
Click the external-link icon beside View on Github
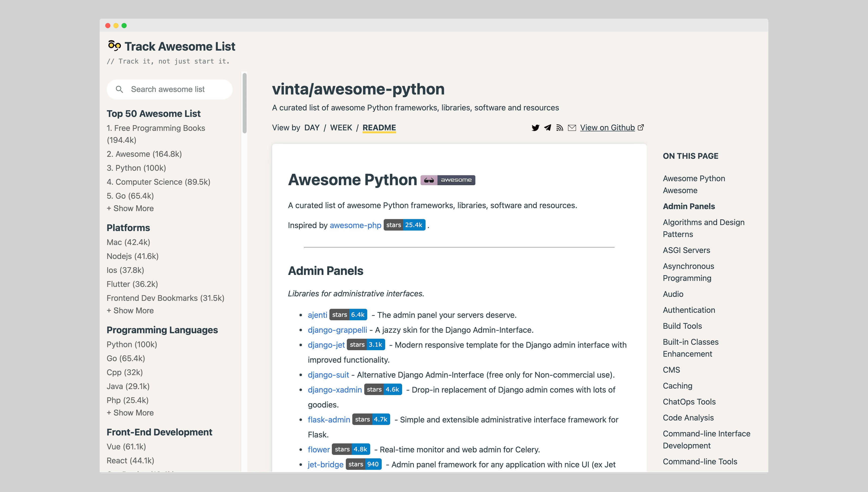(641, 127)
